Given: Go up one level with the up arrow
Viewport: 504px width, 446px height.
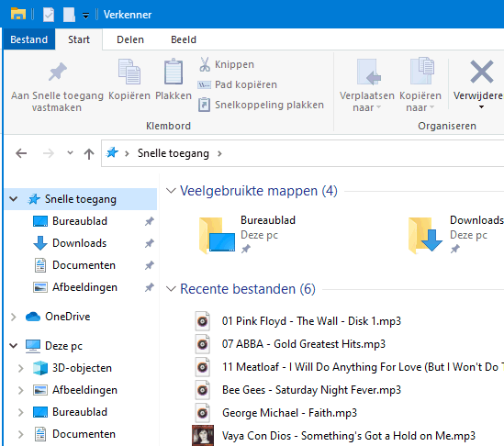Looking at the screenshot, I should [x=89, y=153].
